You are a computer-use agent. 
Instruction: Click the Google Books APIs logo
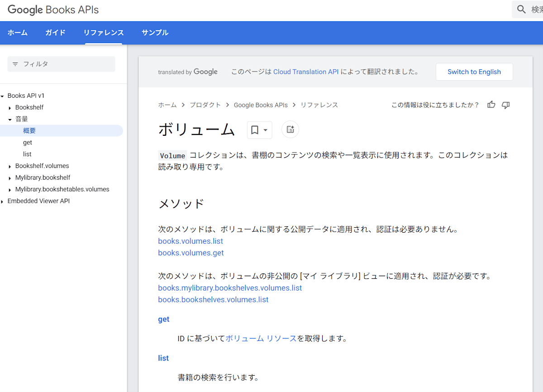point(53,10)
